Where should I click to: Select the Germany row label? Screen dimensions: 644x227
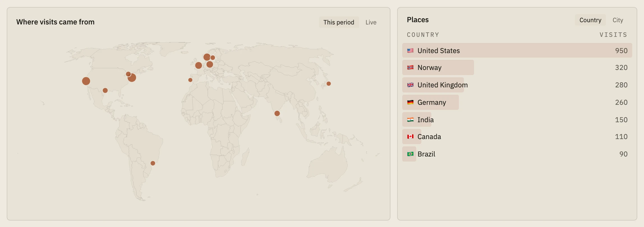[x=432, y=102]
